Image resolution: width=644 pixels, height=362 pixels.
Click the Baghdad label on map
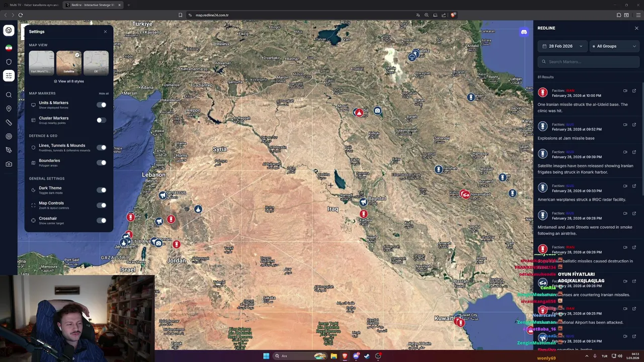tap(377, 199)
